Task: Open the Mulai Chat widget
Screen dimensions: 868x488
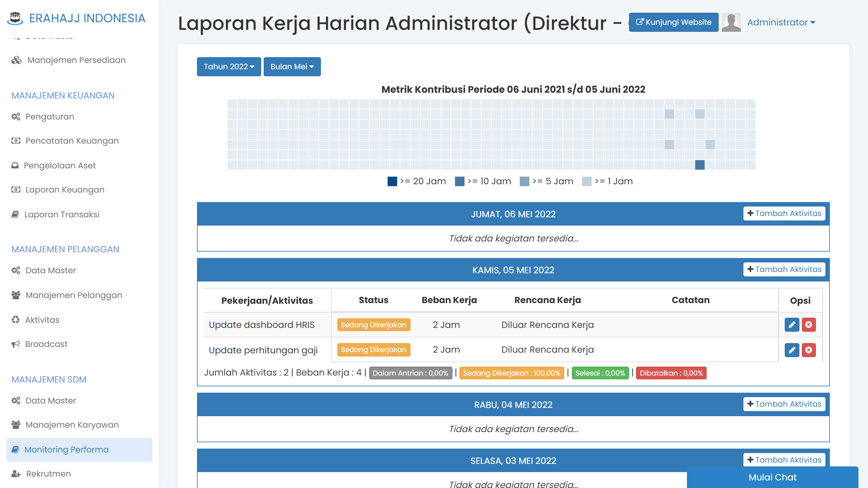Action: point(772,477)
